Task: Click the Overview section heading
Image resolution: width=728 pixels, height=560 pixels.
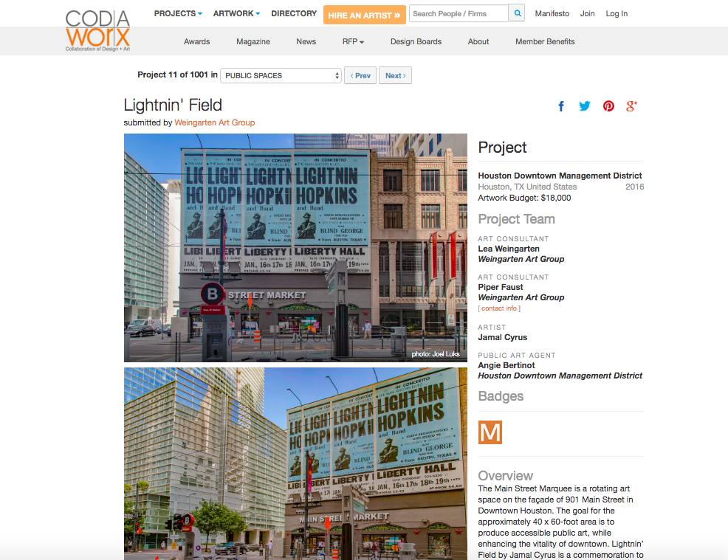Action: click(x=506, y=476)
